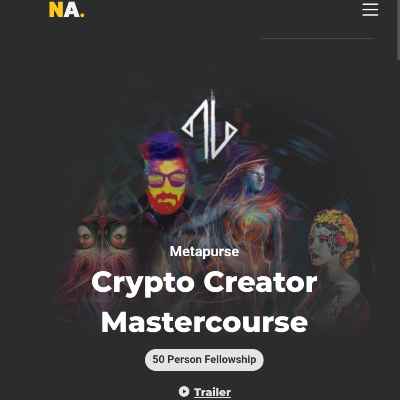Click the angular Metapurse emblem
The width and height of the screenshot is (400, 400).
(x=210, y=125)
